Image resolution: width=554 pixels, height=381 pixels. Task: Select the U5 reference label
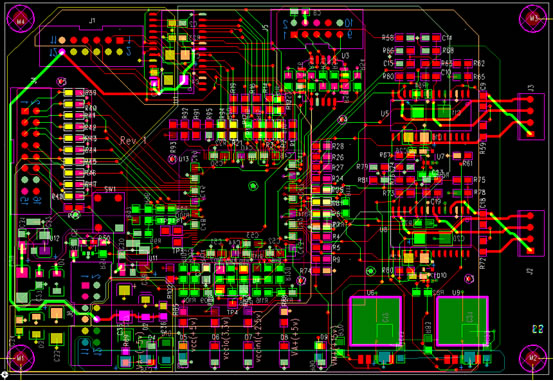pyautogui.click(x=384, y=114)
